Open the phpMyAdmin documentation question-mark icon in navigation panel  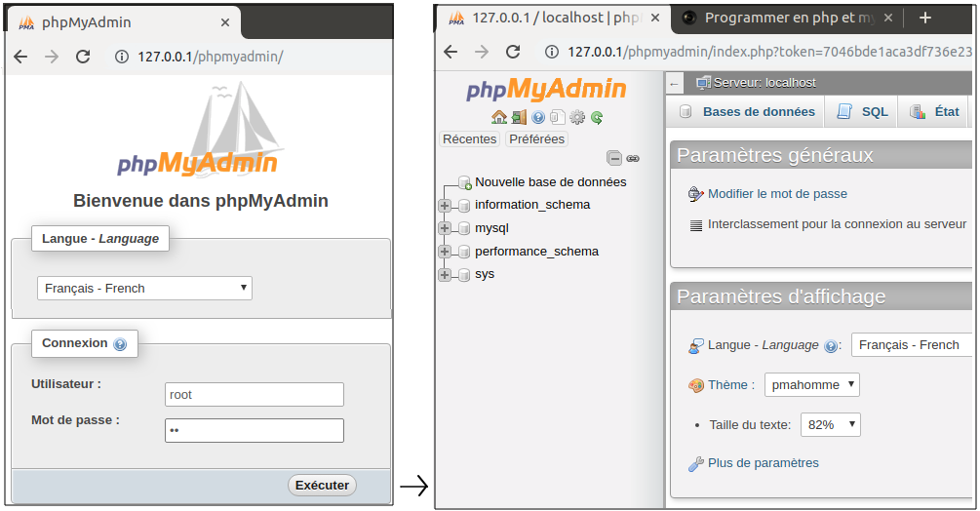click(x=538, y=117)
